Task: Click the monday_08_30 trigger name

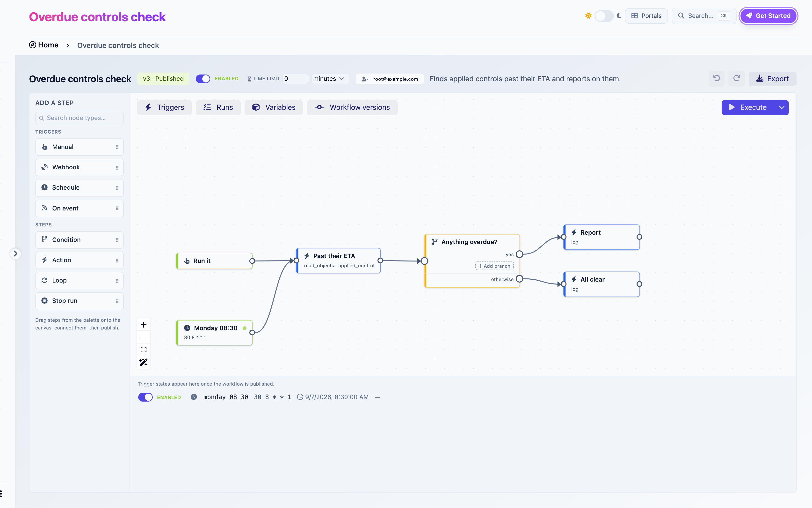Action: (225, 397)
